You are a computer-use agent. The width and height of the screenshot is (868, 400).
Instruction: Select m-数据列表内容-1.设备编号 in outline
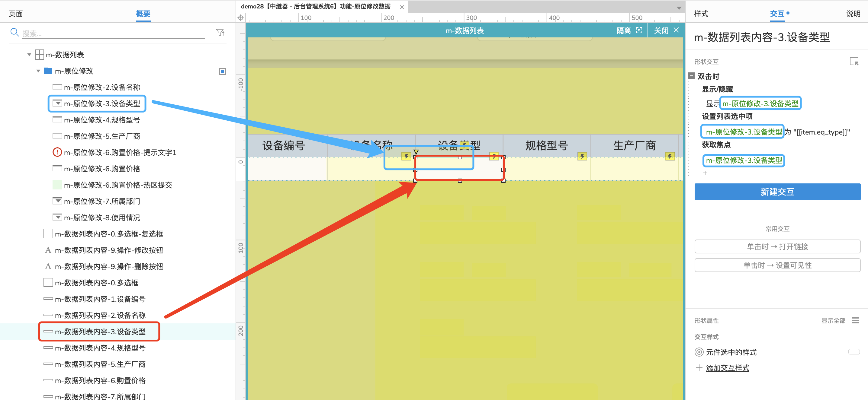100,299
